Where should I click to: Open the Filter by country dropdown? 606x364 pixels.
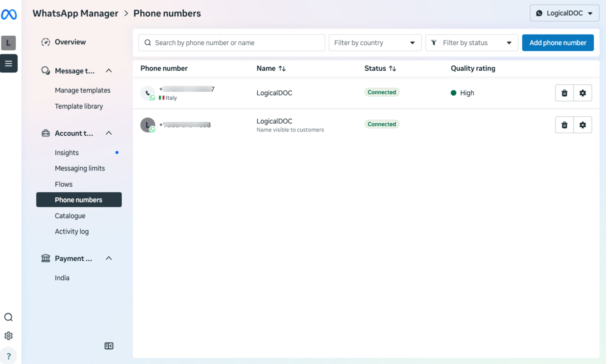pos(375,43)
